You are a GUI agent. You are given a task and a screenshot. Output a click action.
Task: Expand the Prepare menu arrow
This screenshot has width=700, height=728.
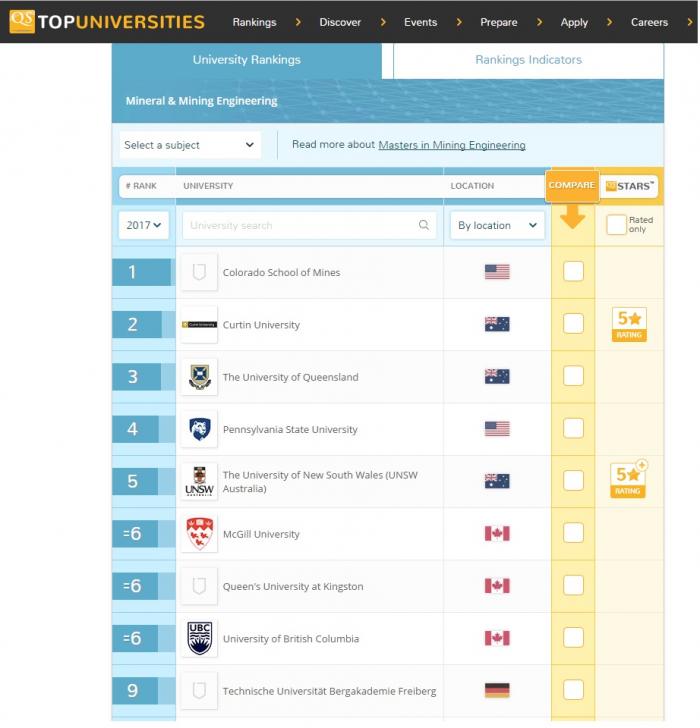[539, 22]
